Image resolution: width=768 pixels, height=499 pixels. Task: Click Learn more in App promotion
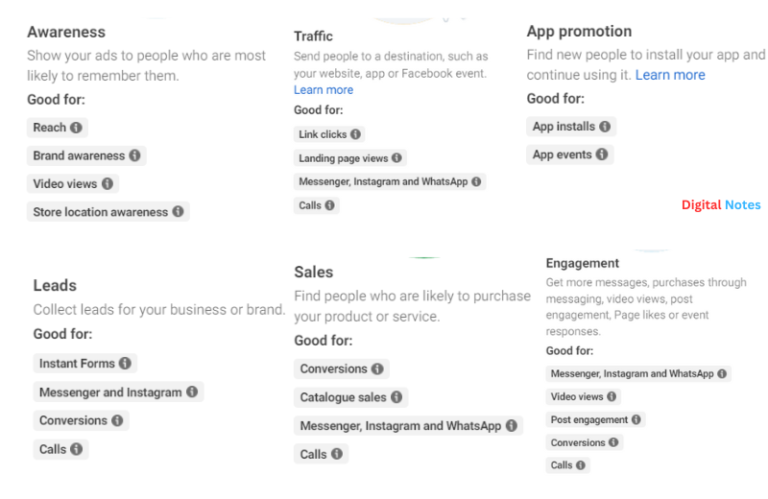[x=670, y=75]
